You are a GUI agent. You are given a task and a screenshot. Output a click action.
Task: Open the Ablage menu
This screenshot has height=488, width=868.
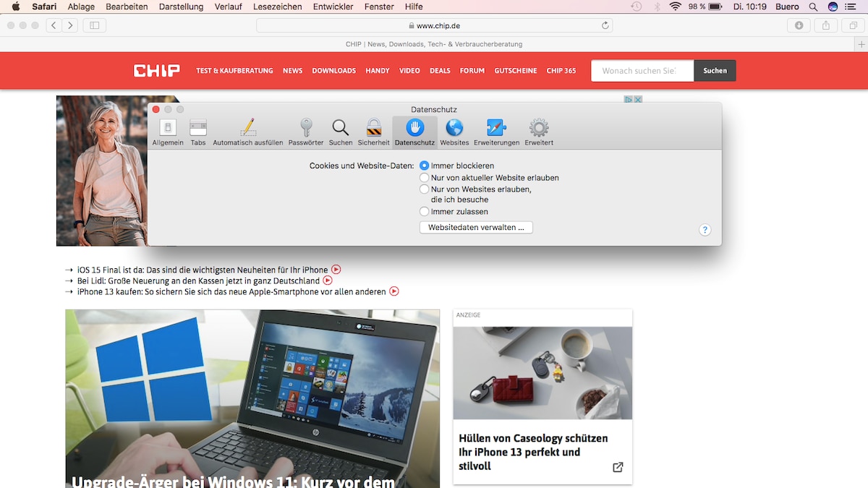[x=81, y=7]
